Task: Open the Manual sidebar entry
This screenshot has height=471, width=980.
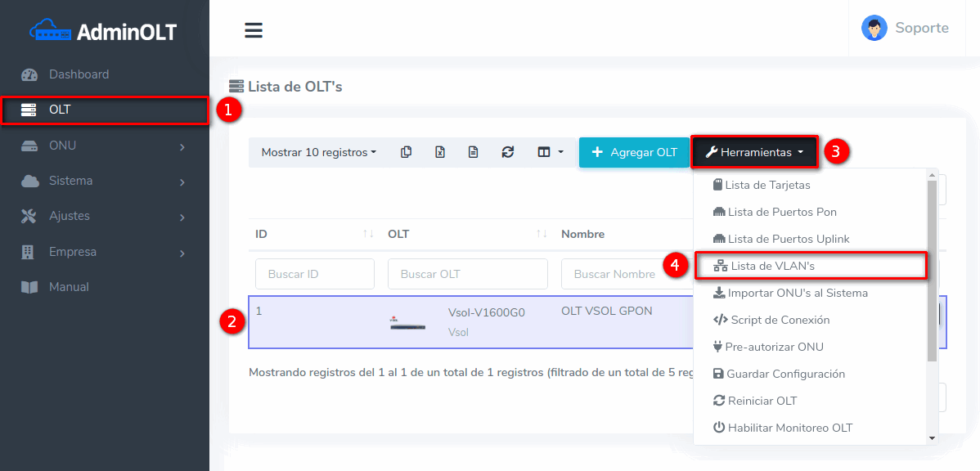Action: (69, 287)
